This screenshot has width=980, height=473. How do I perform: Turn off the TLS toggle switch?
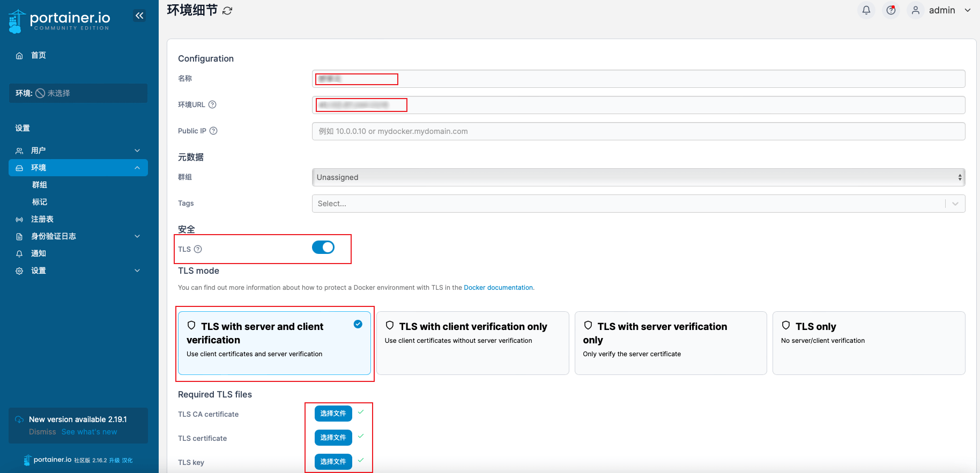click(x=323, y=247)
